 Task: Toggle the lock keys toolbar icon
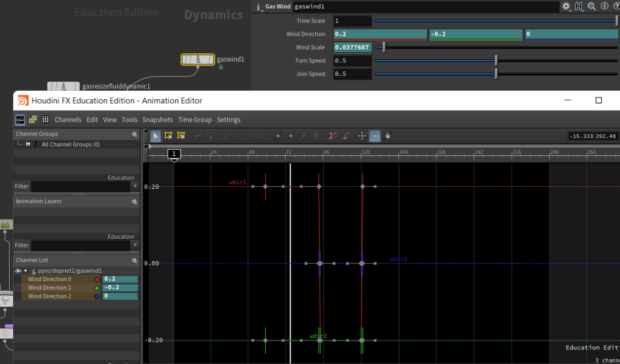coord(387,136)
